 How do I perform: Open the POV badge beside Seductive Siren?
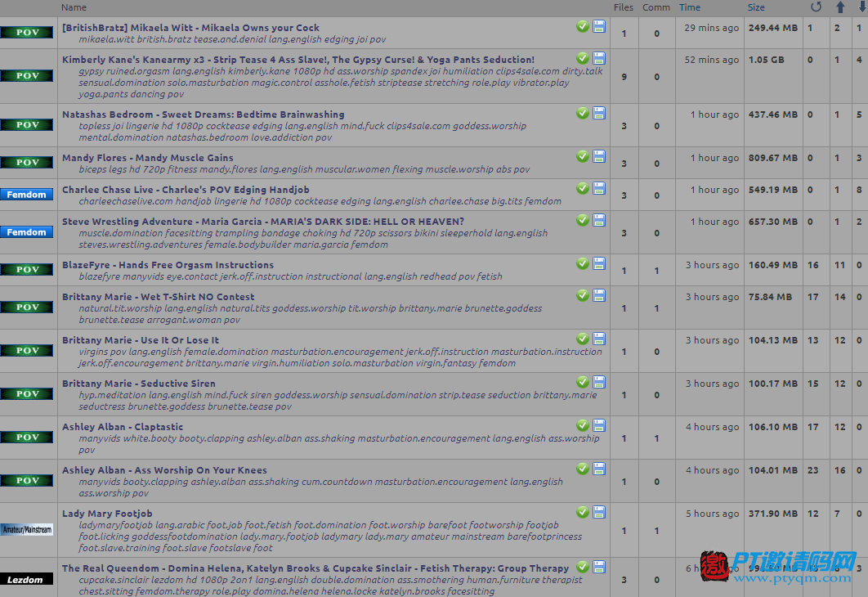(x=27, y=393)
